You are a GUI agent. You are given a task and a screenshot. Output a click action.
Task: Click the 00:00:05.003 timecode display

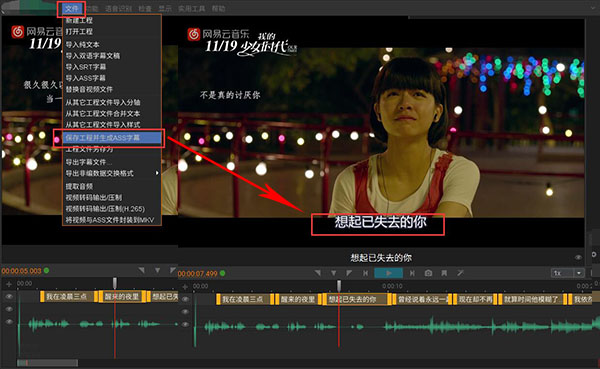[21, 271]
